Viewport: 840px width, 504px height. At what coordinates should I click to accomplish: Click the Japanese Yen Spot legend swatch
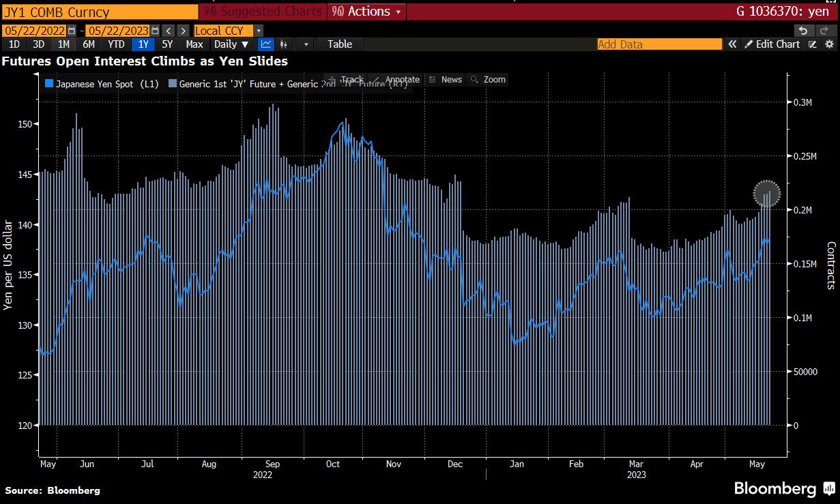[48, 84]
